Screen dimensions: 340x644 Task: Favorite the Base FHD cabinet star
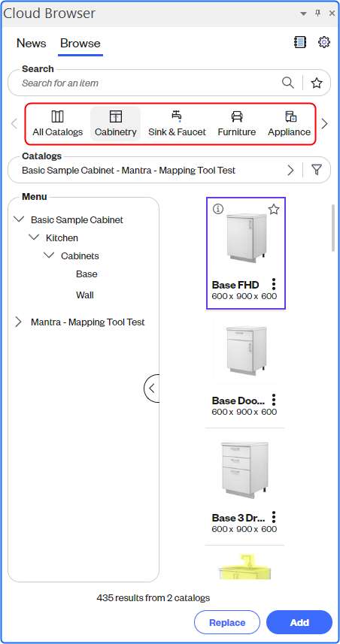[x=274, y=210]
